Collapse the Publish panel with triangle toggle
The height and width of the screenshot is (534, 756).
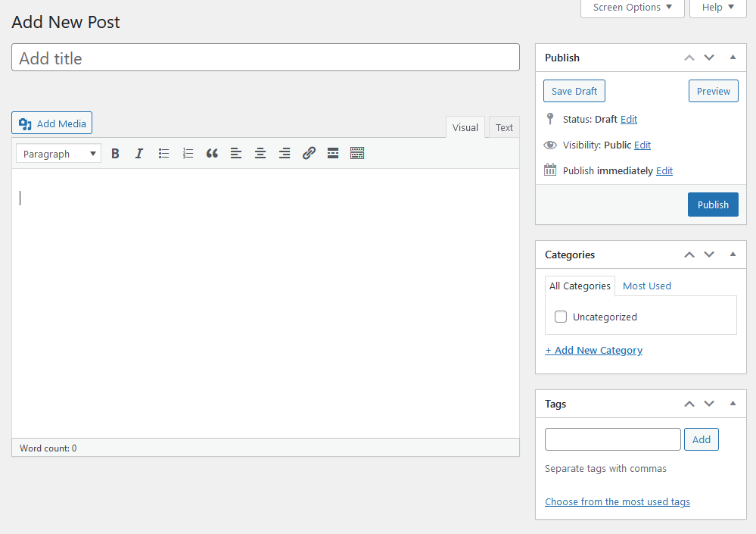click(x=733, y=58)
